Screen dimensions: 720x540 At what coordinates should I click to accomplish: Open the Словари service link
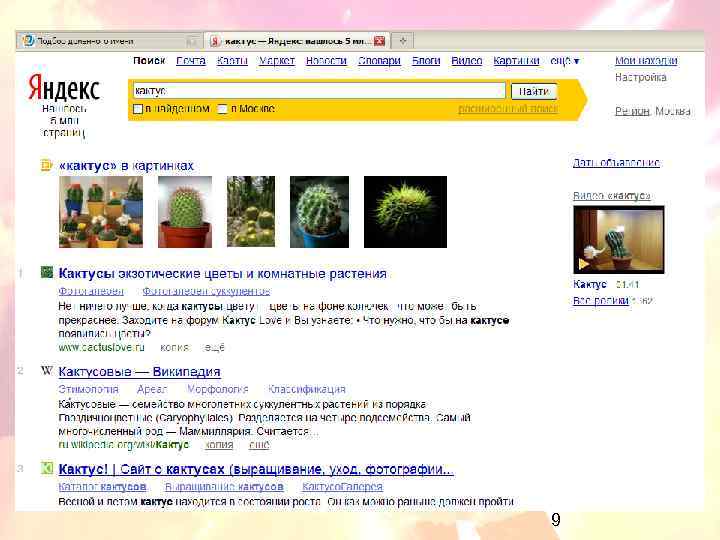click(x=379, y=61)
